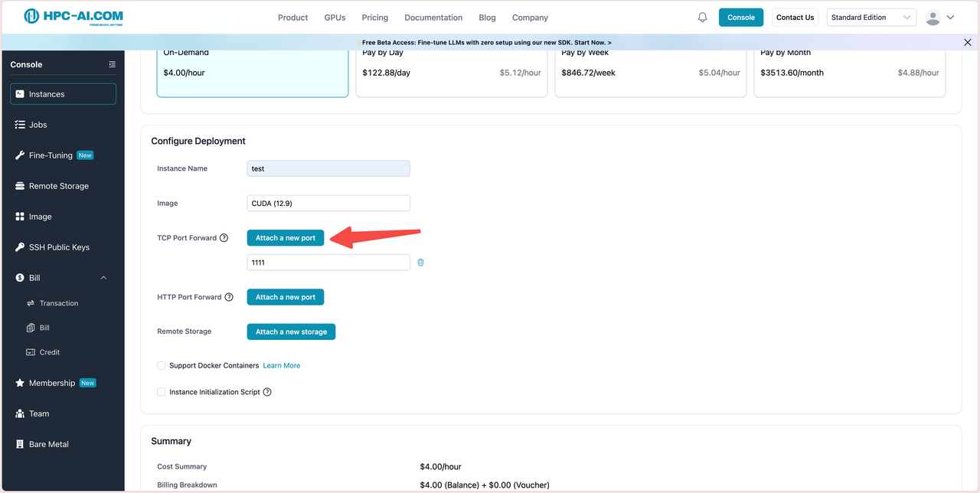Collapse the Console sidebar menu icon
The width and height of the screenshot is (980, 493).
[x=112, y=64]
